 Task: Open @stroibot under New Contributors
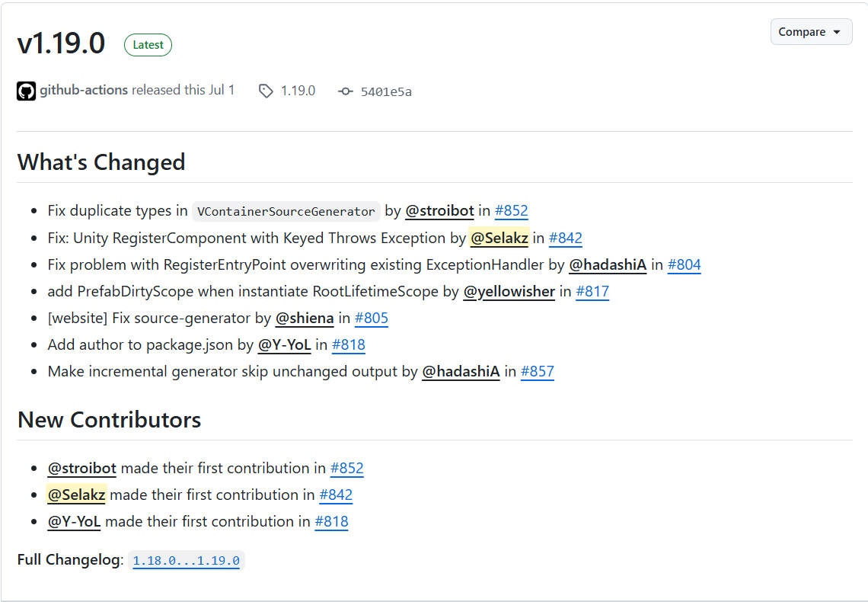pos(82,469)
